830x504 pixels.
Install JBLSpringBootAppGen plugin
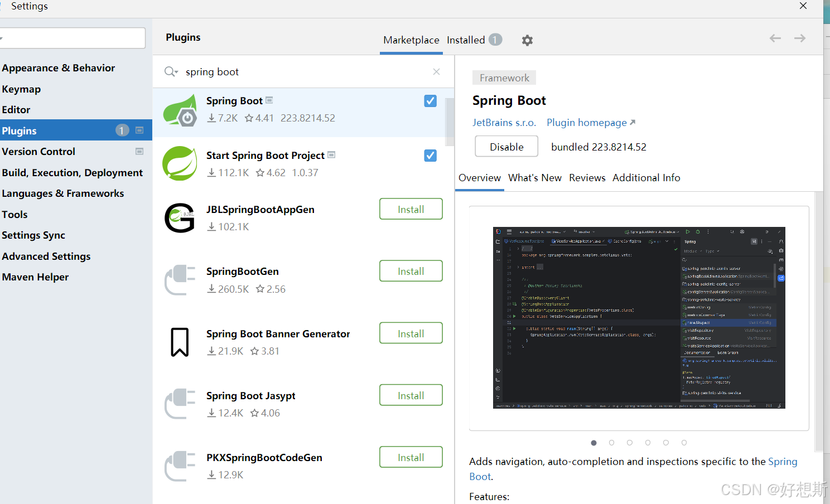point(411,209)
